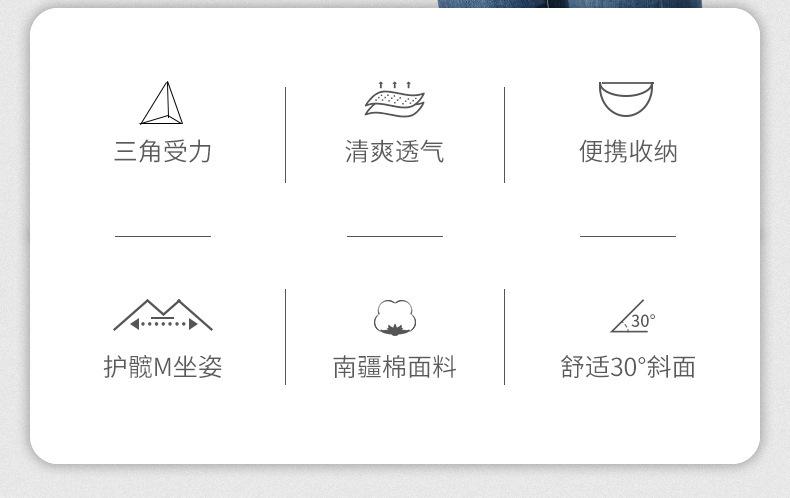Click the breathable fabric layers icon
This screenshot has width=790, height=498.
tap(394, 99)
